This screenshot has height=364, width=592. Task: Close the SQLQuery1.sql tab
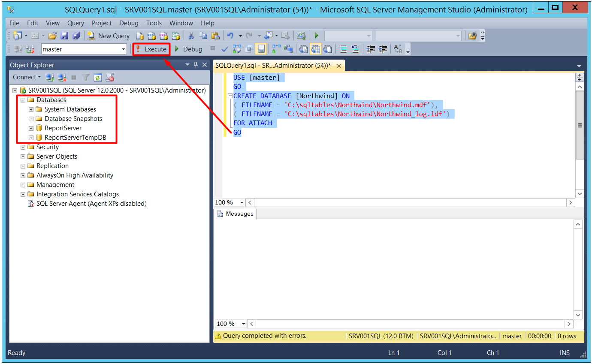click(339, 66)
